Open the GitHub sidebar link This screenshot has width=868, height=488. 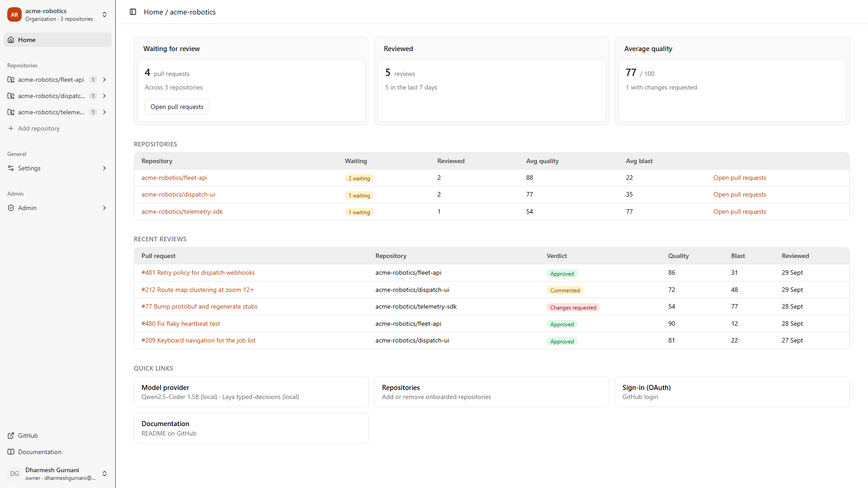pos(57,436)
